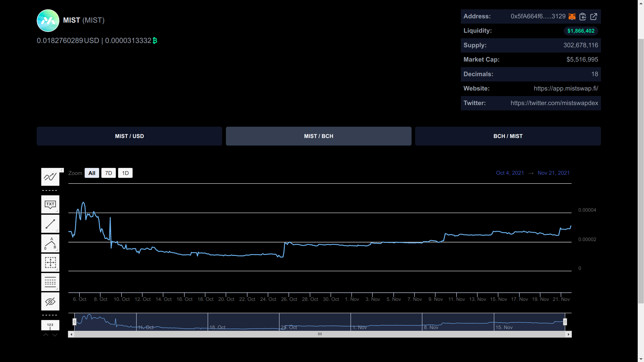Switch to MIST / BCH chart tab

[318, 136]
